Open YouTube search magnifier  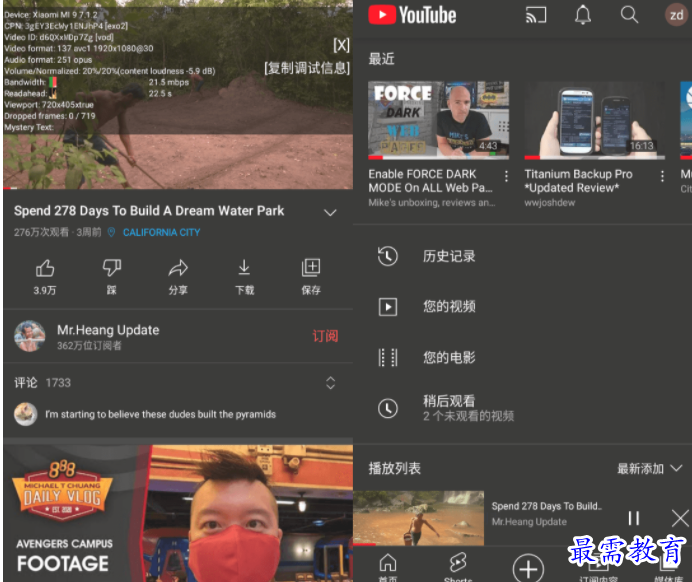629,15
